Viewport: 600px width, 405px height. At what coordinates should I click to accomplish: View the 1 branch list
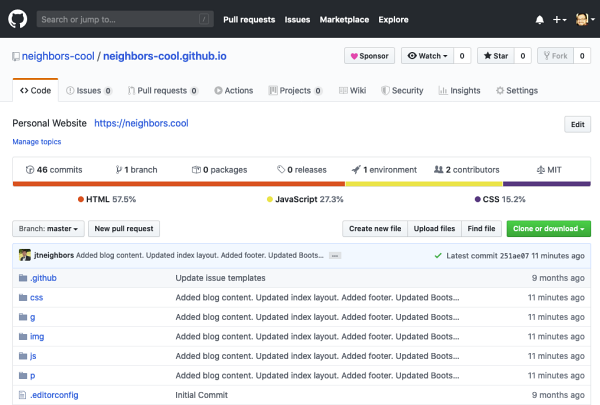[136, 170]
